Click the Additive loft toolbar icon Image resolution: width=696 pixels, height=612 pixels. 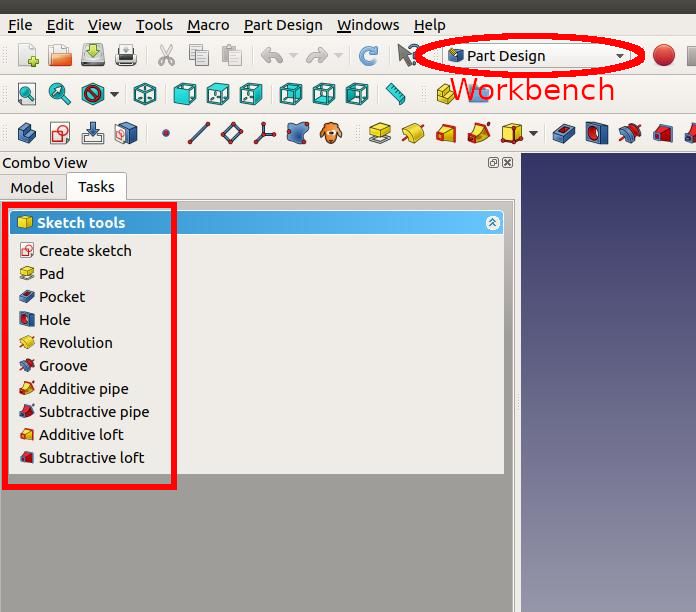pos(446,133)
